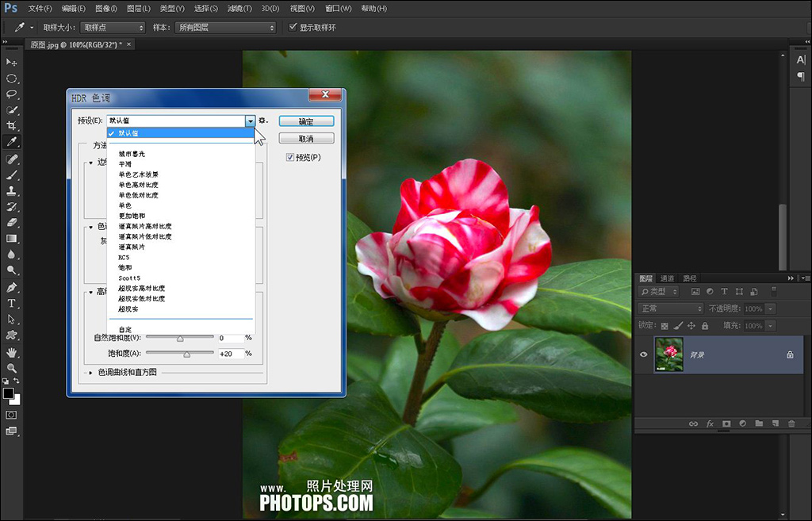
Task: Select the Pen tool
Action: 11,287
